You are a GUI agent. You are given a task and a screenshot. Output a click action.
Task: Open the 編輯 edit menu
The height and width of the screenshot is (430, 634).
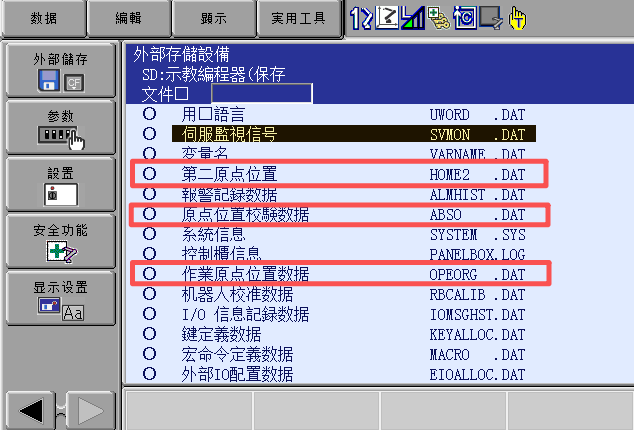pyautogui.click(x=129, y=18)
